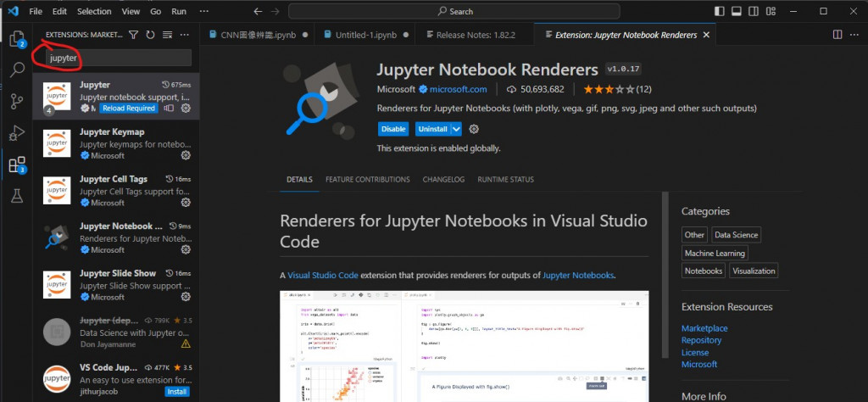Customize layout icon in title bar
This screenshot has width=868, height=402.
coord(771,11)
